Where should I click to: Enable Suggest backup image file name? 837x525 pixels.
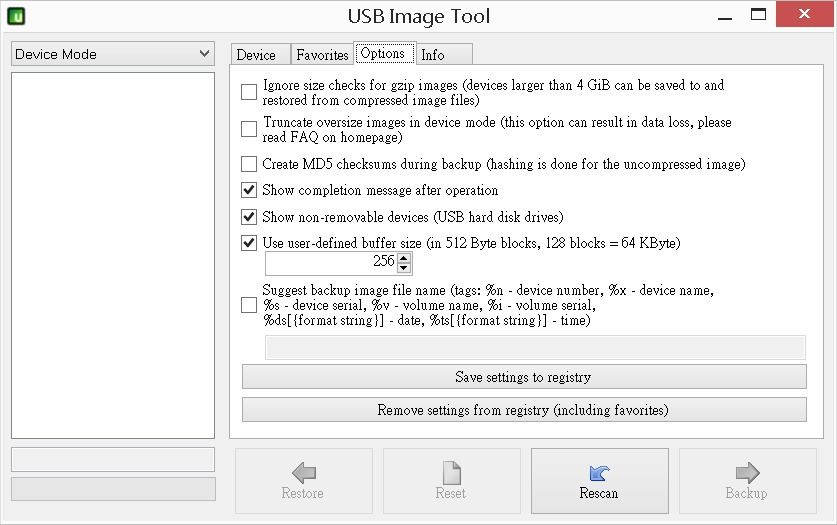(x=249, y=306)
